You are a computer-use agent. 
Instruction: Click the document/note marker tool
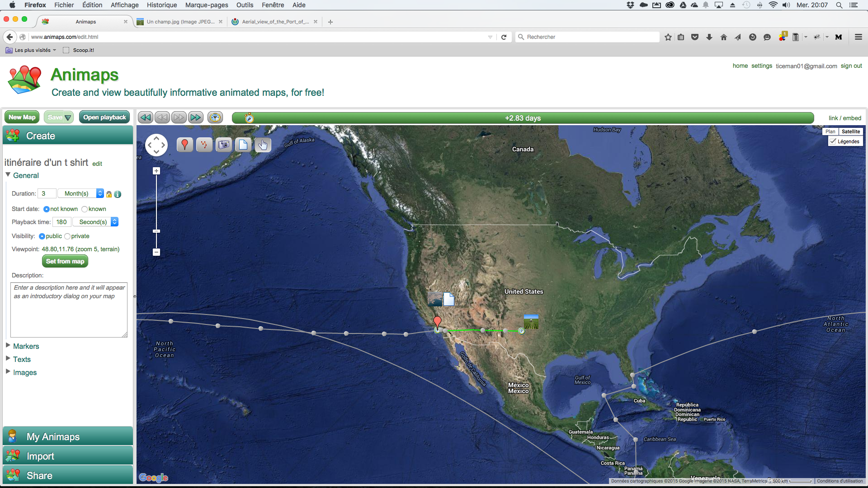point(243,144)
